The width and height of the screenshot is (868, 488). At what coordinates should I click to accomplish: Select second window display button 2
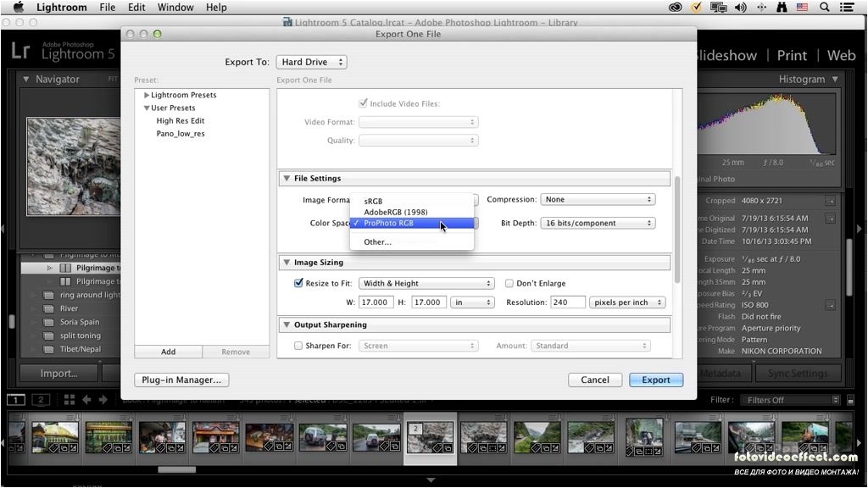pyautogui.click(x=41, y=400)
